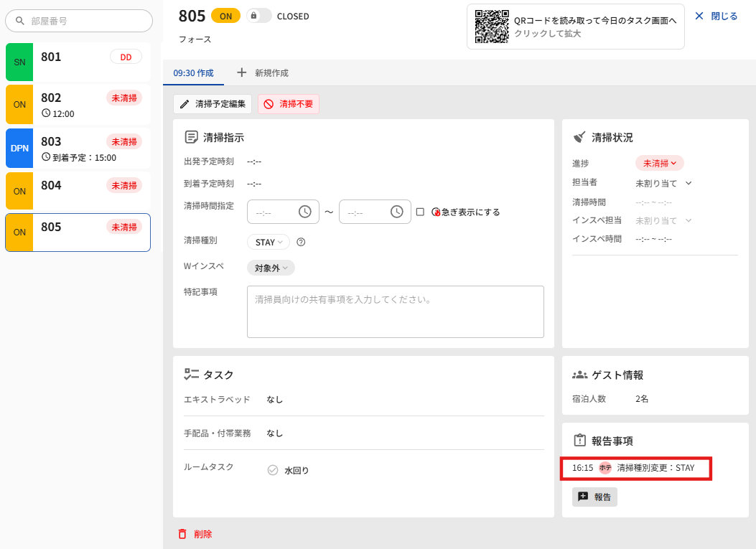Click the plus icon for 新規作成
The width and height of the screenshot is (756, 549).
(241, 72)
